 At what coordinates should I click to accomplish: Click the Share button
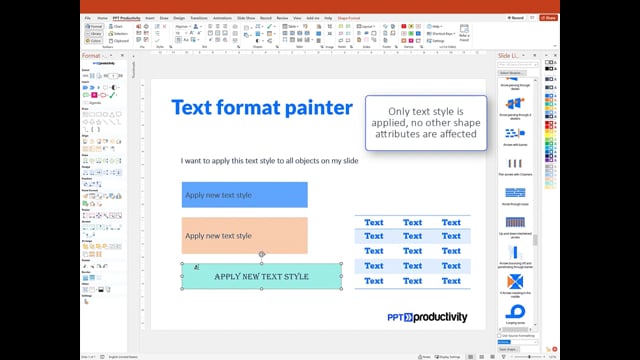[549, 18]
